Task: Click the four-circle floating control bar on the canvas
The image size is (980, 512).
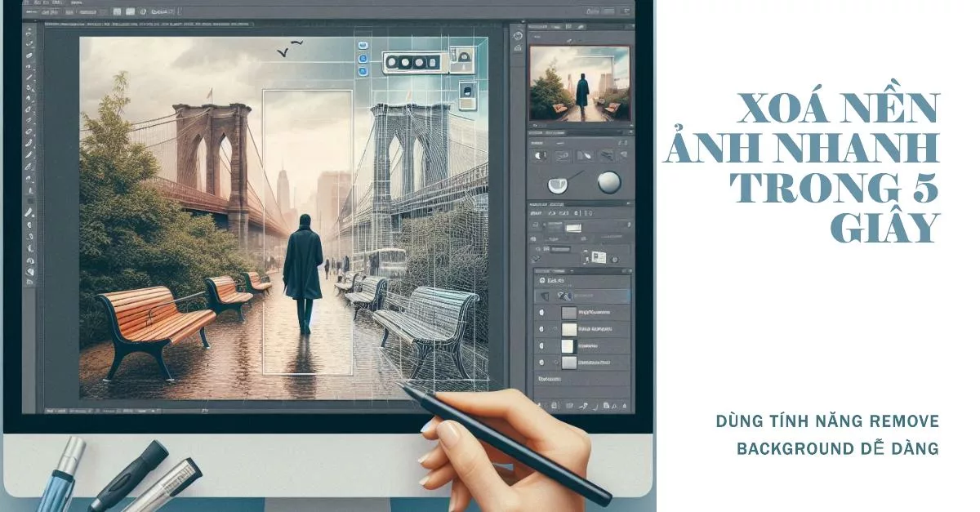Action: click(x=415, y=62)
